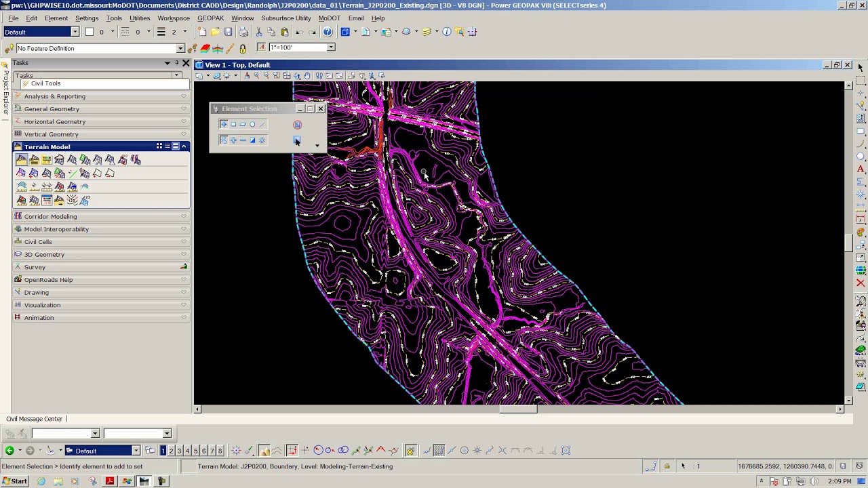
Task: Pin the Tasks panel with pushpin icon
Action: [x=178, y=63]
